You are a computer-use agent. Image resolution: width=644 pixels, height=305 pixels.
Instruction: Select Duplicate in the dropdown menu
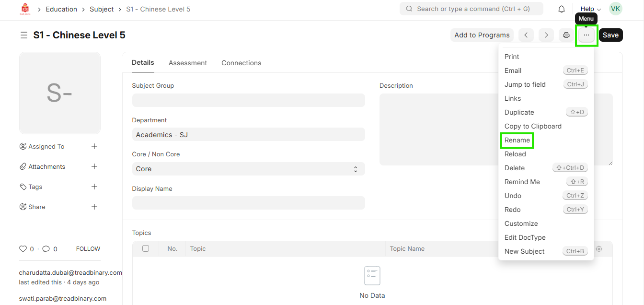point(519,112)
